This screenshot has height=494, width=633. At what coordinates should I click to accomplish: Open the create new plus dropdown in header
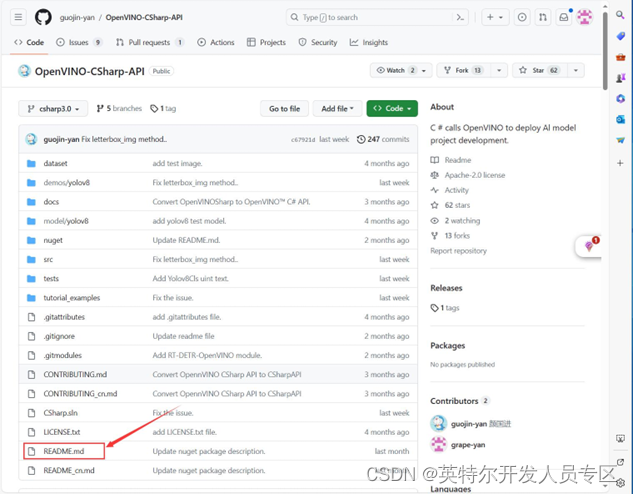click(x=495, y=17)
